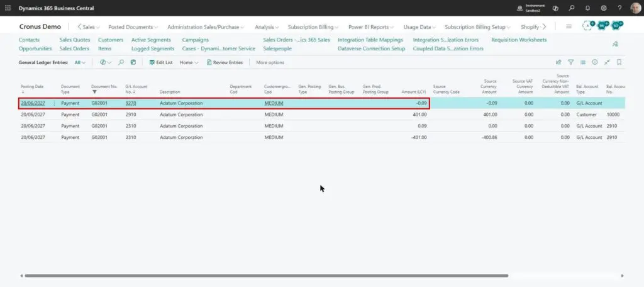Open the Contacts link
The width and height of the screenshot is (644, 287).
coord(29,40)
